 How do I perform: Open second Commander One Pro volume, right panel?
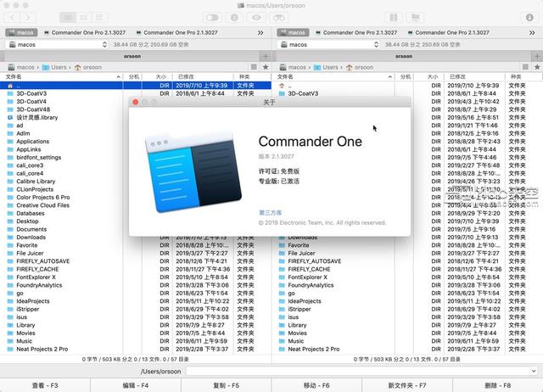449,32
